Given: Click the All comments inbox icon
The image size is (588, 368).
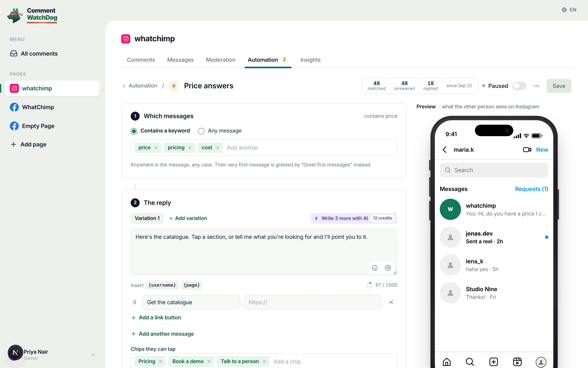Looking at the screenshot, I should 14,54.
